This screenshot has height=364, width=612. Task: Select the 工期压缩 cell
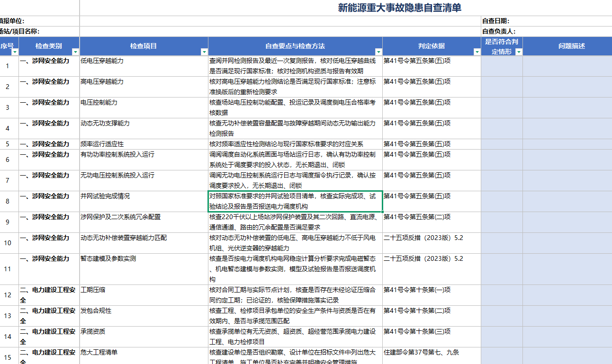tap(144, 295)
